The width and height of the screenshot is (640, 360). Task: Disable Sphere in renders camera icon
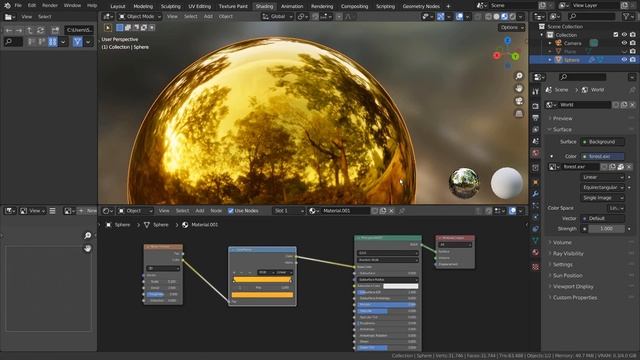coord(633,60)
